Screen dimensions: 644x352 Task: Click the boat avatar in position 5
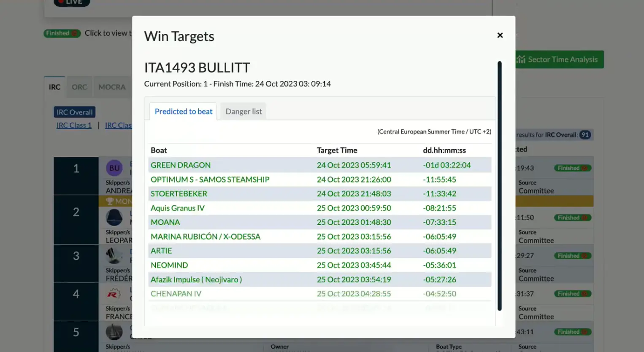[114, 332]
